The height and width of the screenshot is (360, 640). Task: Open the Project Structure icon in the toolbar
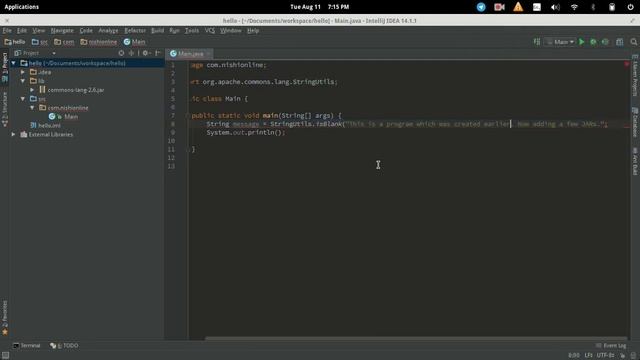click(x=620, y=42)
